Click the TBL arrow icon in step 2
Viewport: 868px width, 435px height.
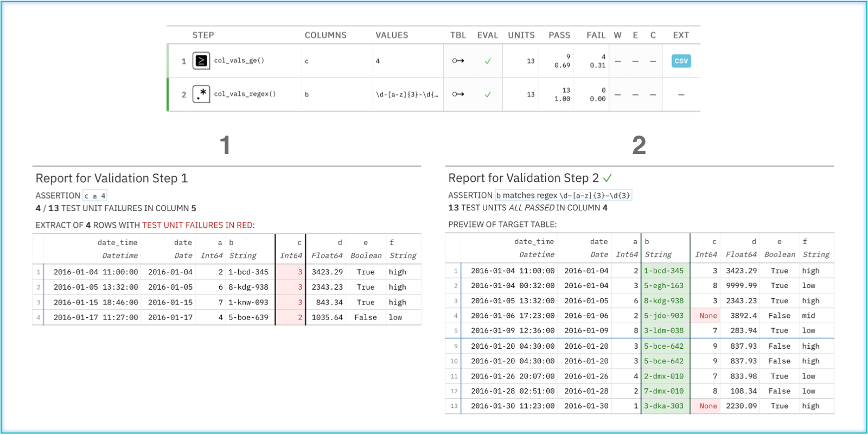point(458,94)
